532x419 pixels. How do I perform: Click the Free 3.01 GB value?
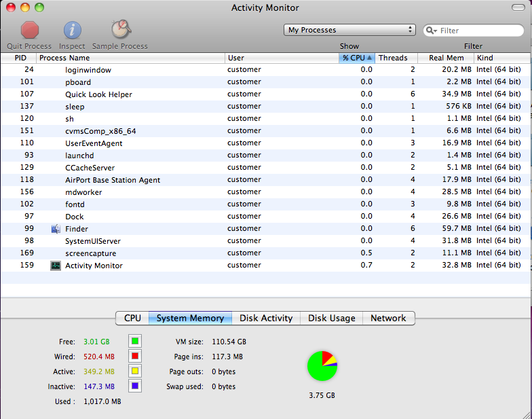point(96,342)
